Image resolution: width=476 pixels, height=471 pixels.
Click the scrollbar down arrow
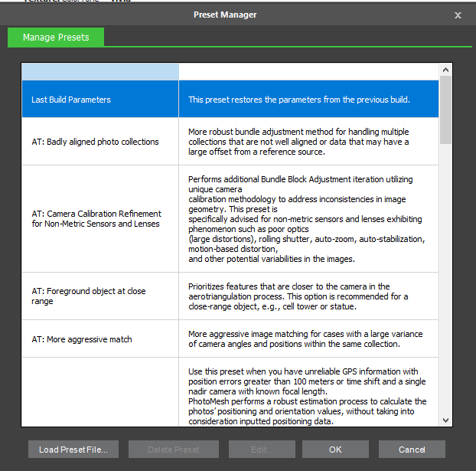point(446,420)
